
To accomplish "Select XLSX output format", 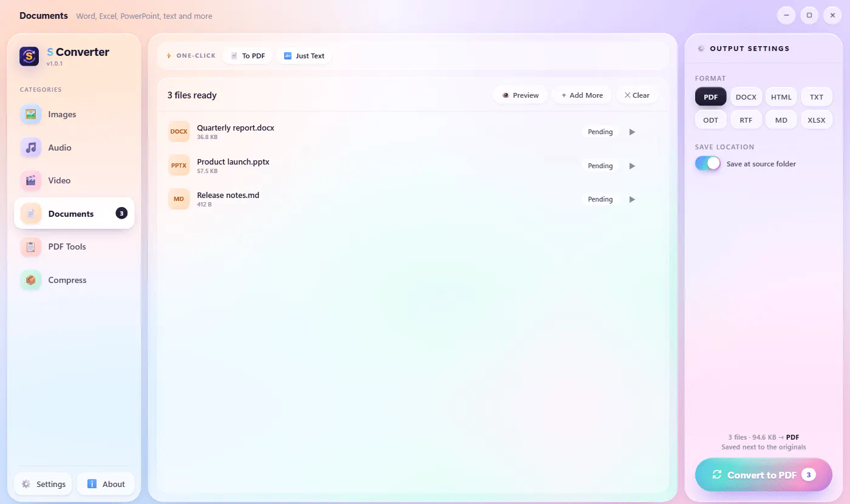I will (x=816, y=120).
